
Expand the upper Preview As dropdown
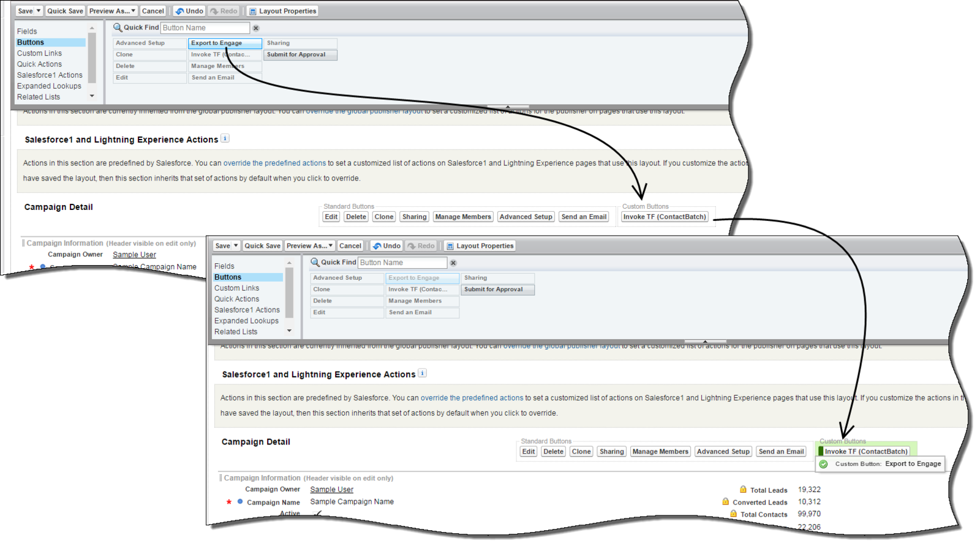[x=133, y=11]
